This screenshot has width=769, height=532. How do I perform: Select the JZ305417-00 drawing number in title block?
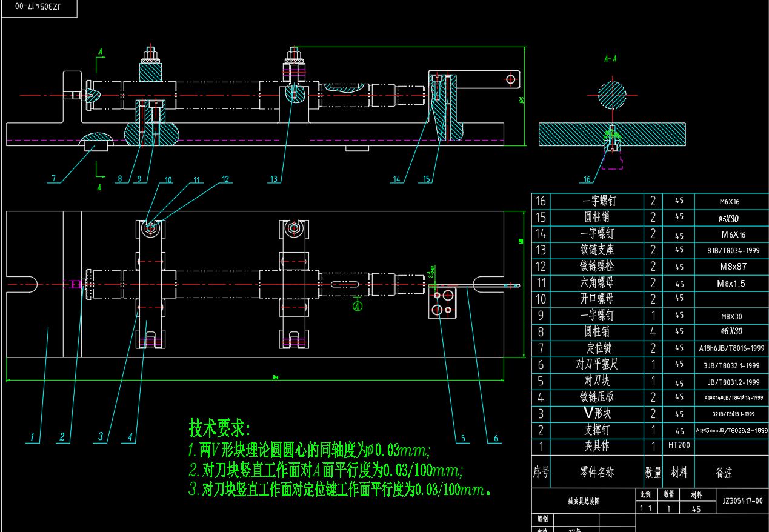[x=742, y=502]
